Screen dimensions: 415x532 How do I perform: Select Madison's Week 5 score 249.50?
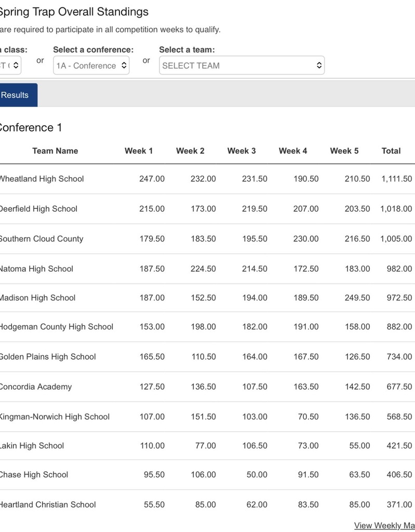point(357,298)
